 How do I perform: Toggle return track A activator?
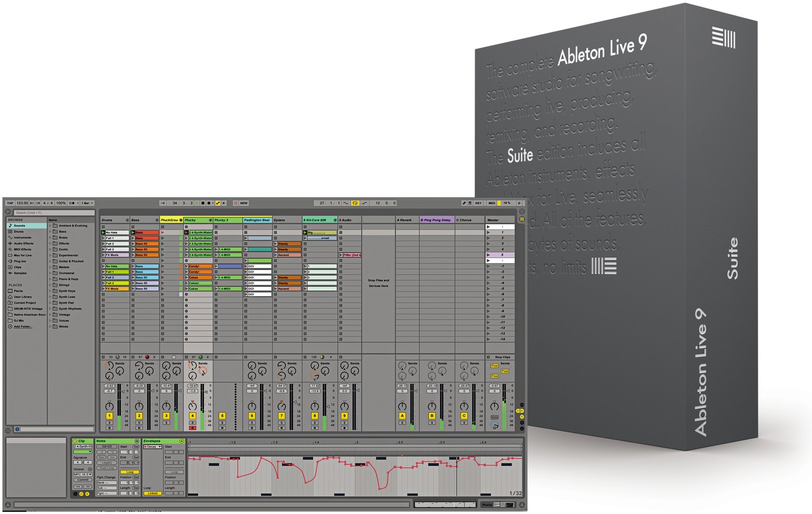(x=402, y=416)
